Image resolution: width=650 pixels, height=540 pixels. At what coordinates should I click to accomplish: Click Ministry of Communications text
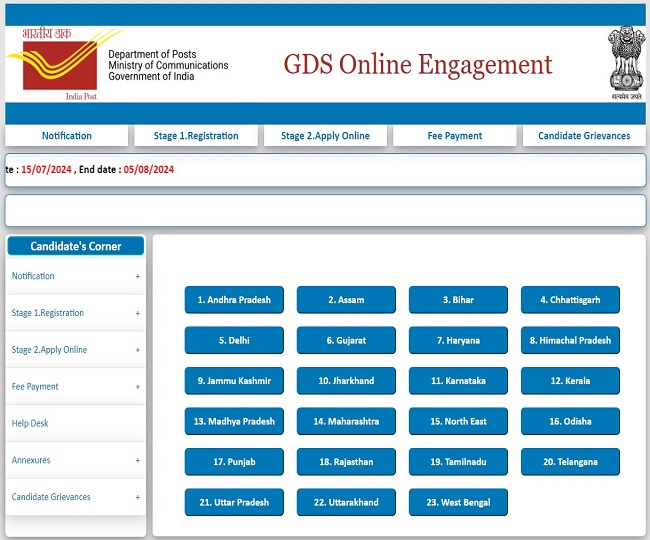[x=168, y=65]
